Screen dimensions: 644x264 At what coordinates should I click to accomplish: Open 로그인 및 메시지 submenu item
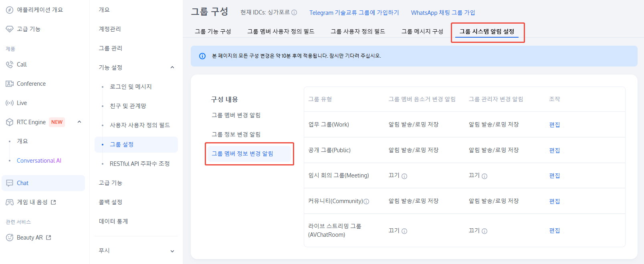click(x=131, y=87)
